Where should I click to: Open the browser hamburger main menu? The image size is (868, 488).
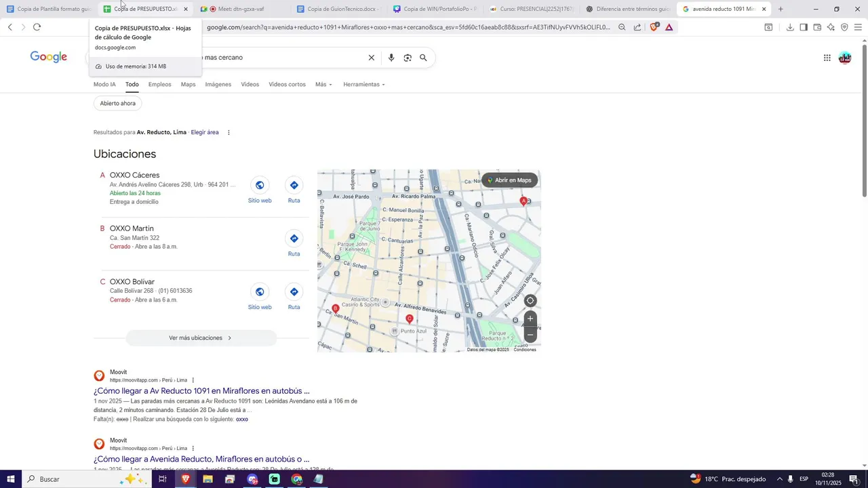[x=858, y=27]
